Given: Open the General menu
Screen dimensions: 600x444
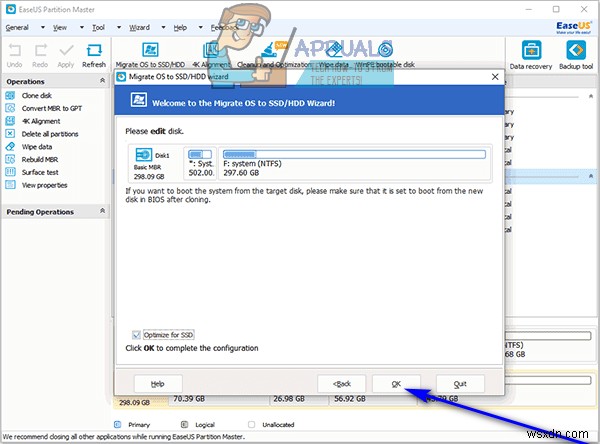Looking at the screenshot, I should (17, 28).
